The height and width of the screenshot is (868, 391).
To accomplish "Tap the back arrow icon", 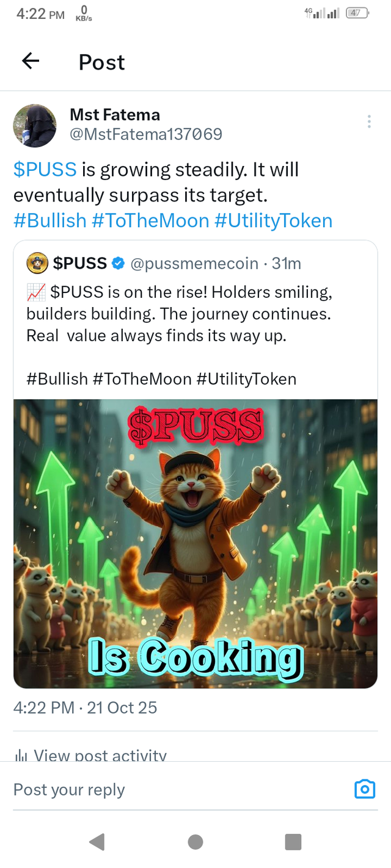I will tap(31, 61).
